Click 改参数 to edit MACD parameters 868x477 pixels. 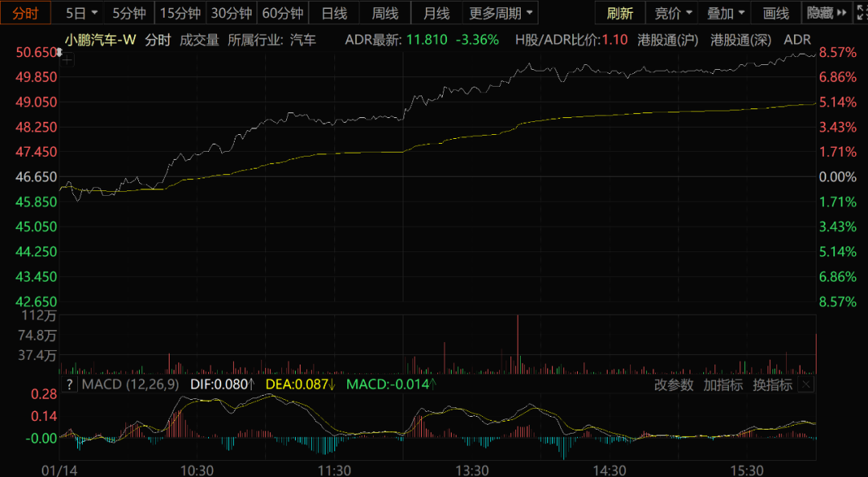coord(674,385)
